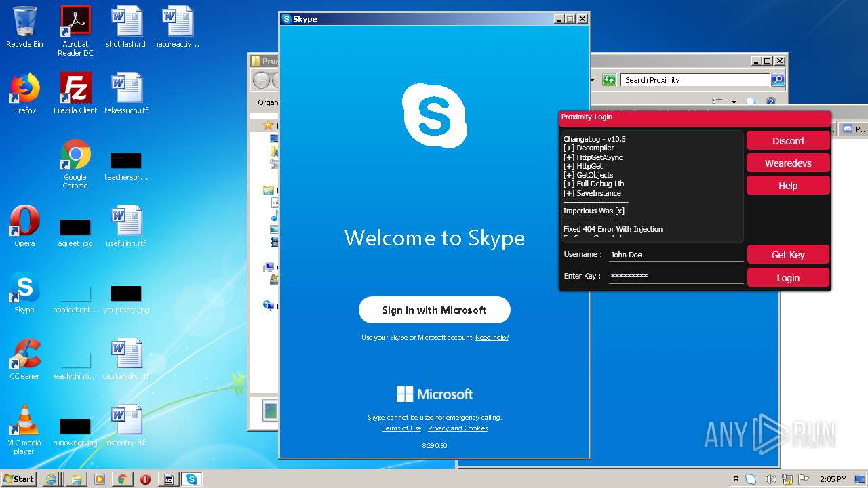Click the Opera taskbar icon
The image size is (868, 488).
[145, 479]
